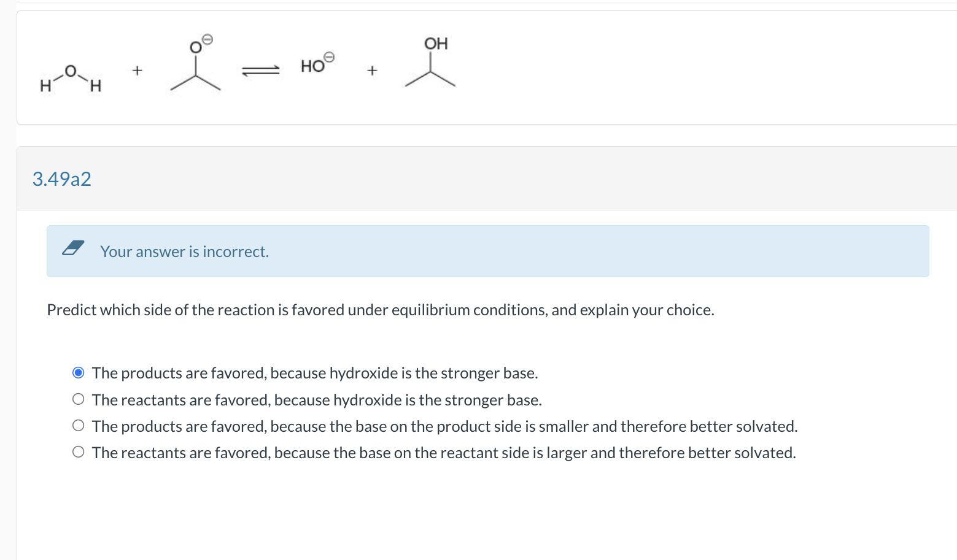The image size is (957, 560).
Task: Click the blue feedback banner area
Action: [488, 251]
